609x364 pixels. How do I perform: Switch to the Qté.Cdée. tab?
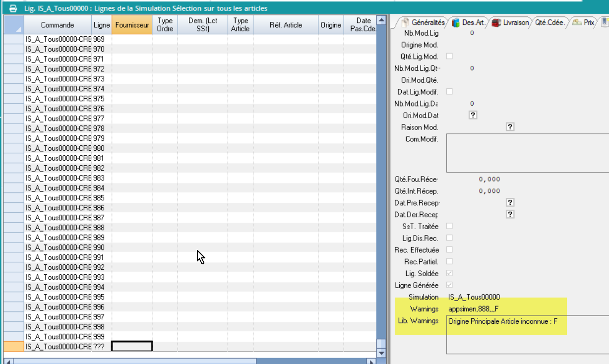coord(550,23)
